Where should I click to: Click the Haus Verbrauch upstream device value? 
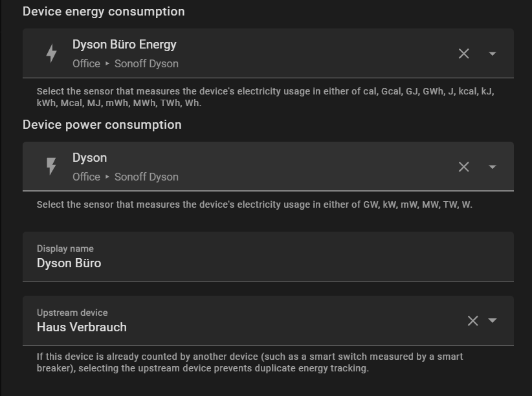point(82,327)
